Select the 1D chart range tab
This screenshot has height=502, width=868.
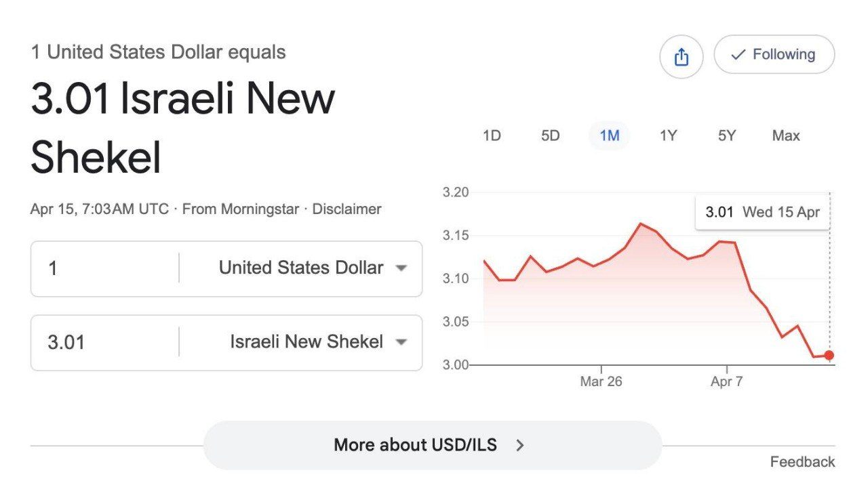click(x=492, y=135)
